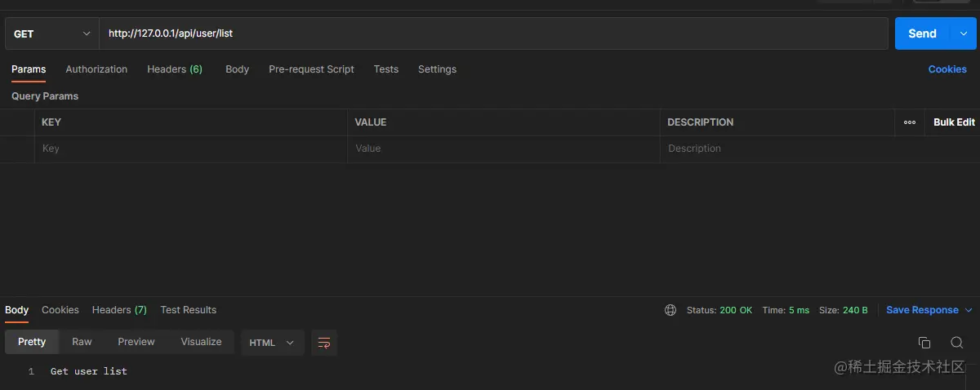Screen dimensions: 980x390
Task: Copy the response with the copy icon
Action: pyautogui.click(x=924, y=343)
